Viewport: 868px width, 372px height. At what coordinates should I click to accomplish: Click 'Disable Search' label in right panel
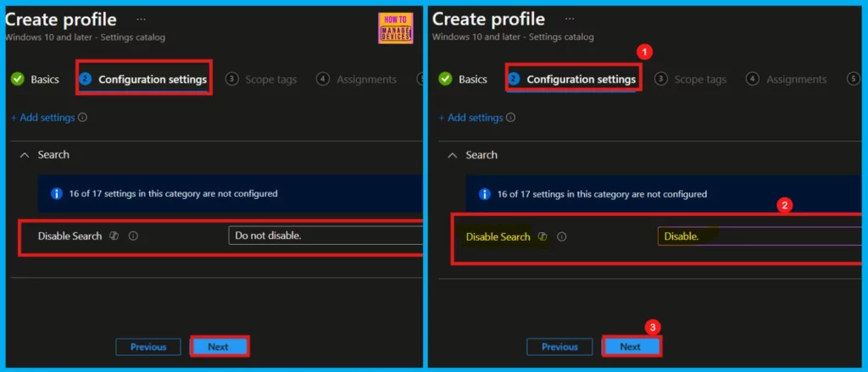498,236
